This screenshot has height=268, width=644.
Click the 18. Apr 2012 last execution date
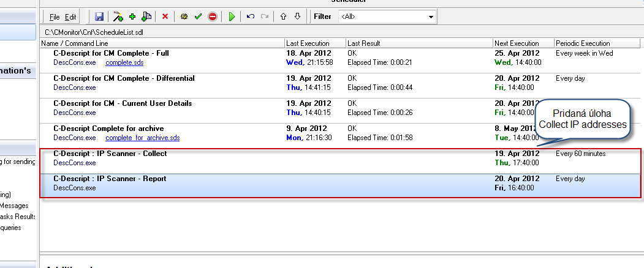pyautogui.click(x=308, y=53)
